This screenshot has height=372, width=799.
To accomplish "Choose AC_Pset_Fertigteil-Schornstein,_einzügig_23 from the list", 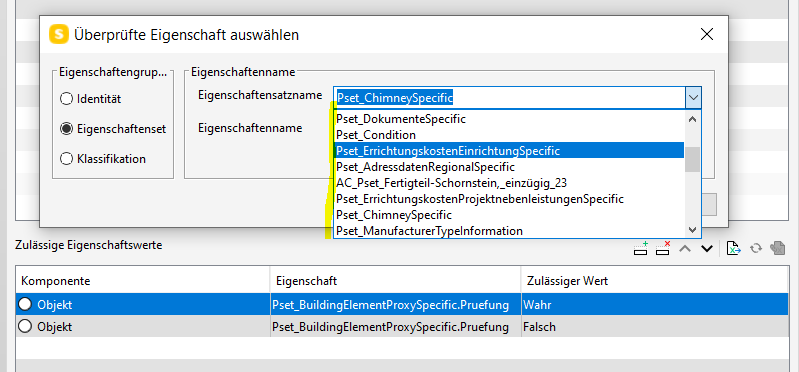I will point(508,182).
